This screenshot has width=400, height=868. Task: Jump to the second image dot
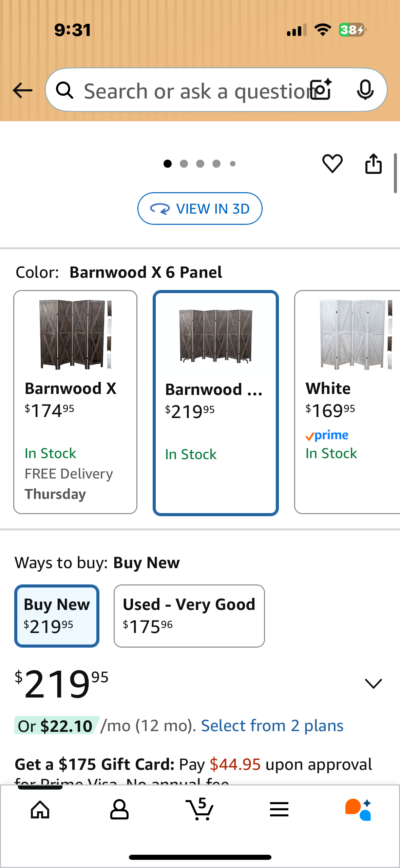184,164
